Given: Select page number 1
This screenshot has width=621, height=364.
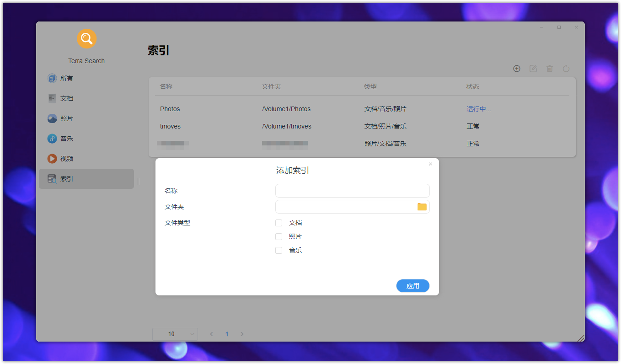Looking at the screenshot, I should (x=227, y=334).
